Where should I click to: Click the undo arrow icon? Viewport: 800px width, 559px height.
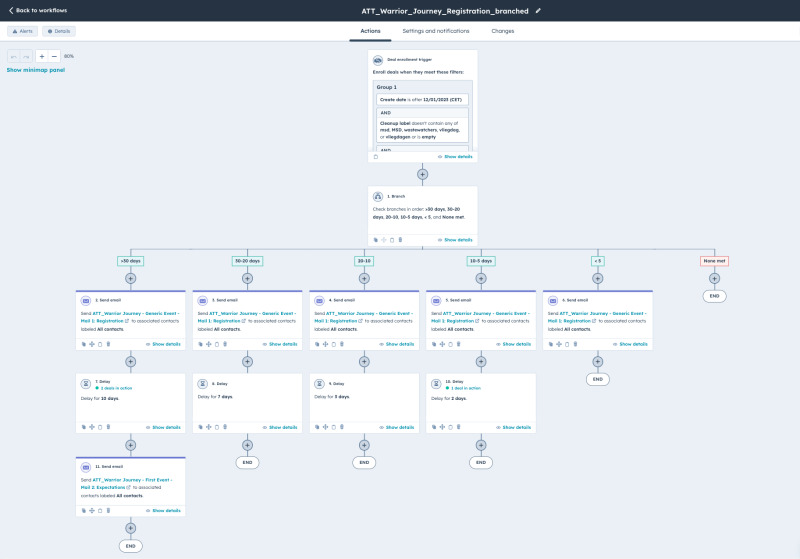pyautogui.click(x=14, y=56)
